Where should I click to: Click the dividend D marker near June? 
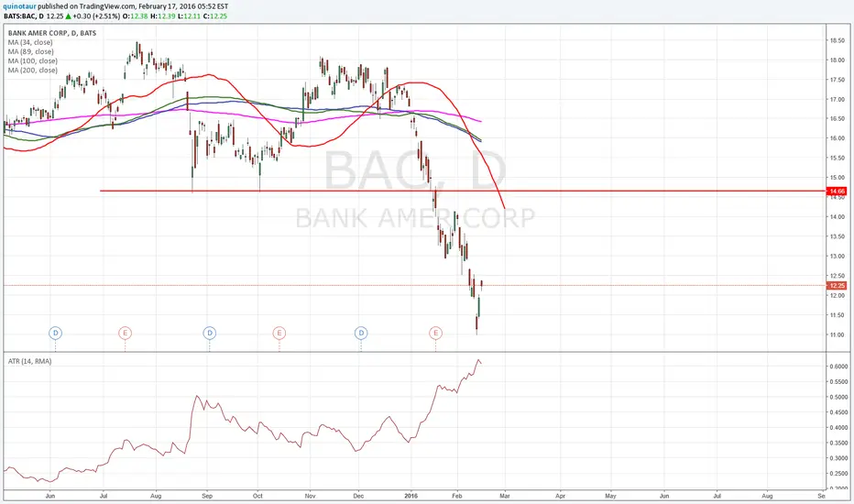(55, 333)
